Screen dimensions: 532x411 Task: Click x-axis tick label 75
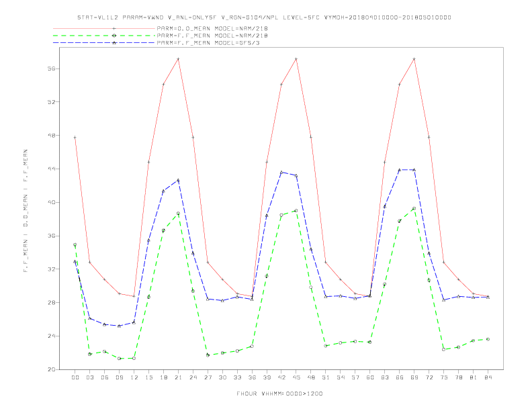coord(444,377)
